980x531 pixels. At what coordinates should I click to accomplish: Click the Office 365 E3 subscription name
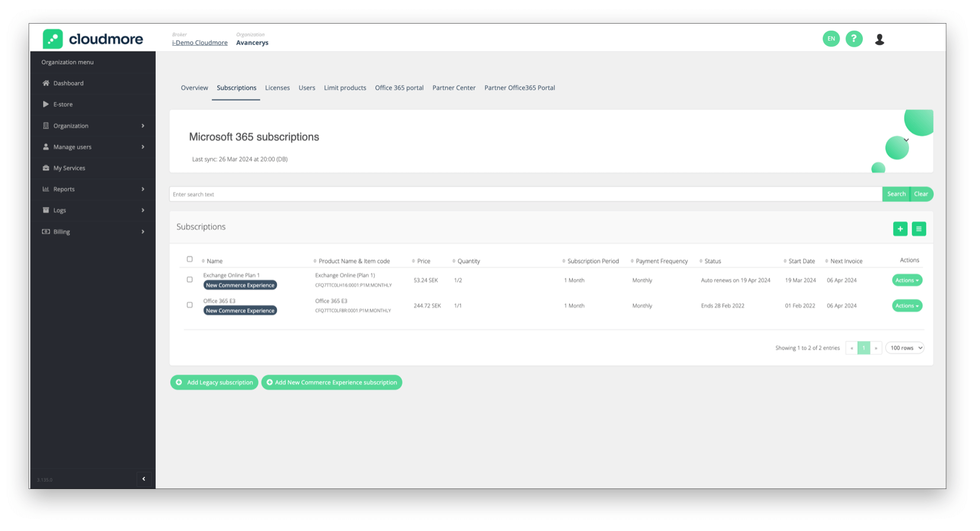[219, 301]
